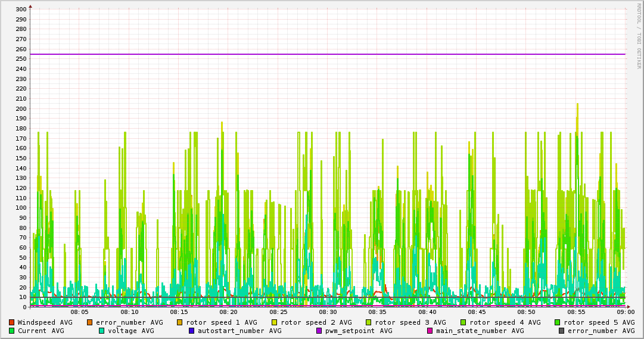This screenshot has height=339, width=644.
Task: Click the red Windspeed AVG legend swatch
Action: (x=11, y=322)
